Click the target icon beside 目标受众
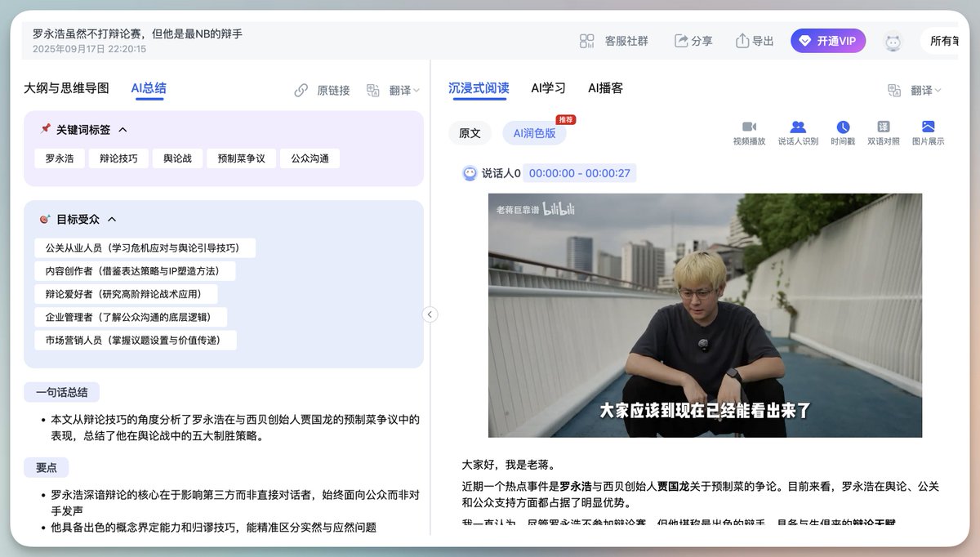980x557 pixels. coord(45,219)
